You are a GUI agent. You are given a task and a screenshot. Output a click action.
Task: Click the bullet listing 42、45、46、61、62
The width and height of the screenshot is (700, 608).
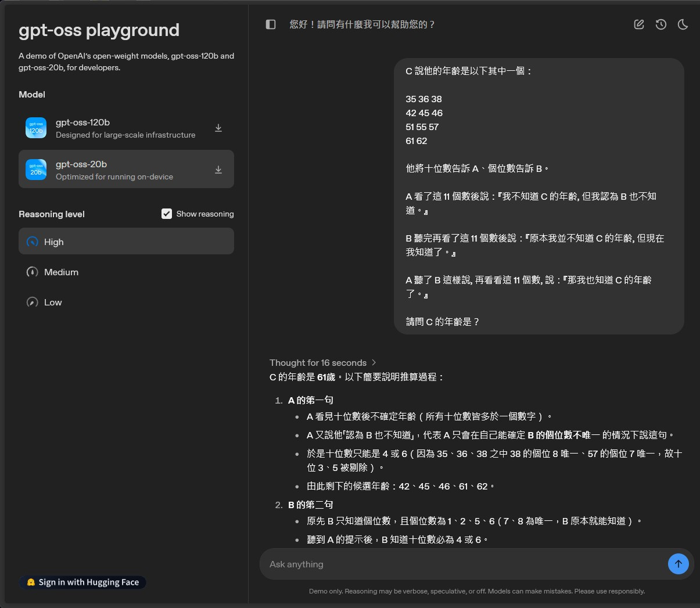click(401, 486)
